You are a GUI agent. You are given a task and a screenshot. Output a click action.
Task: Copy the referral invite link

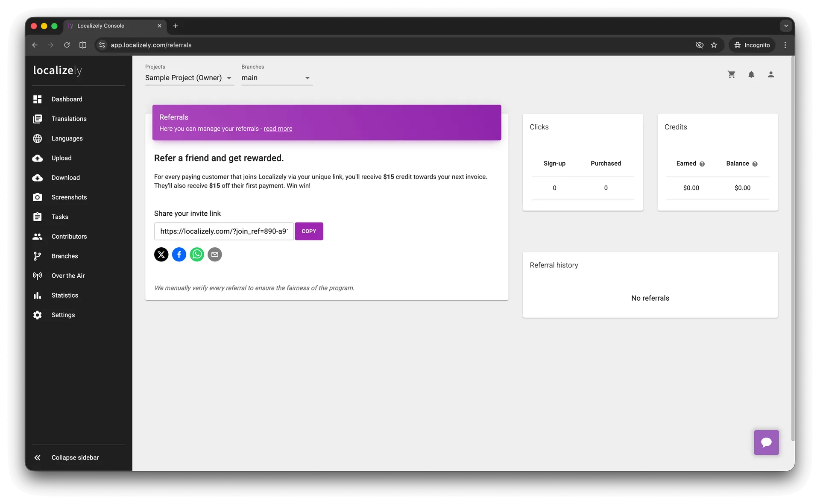click(x=309, y=231)
